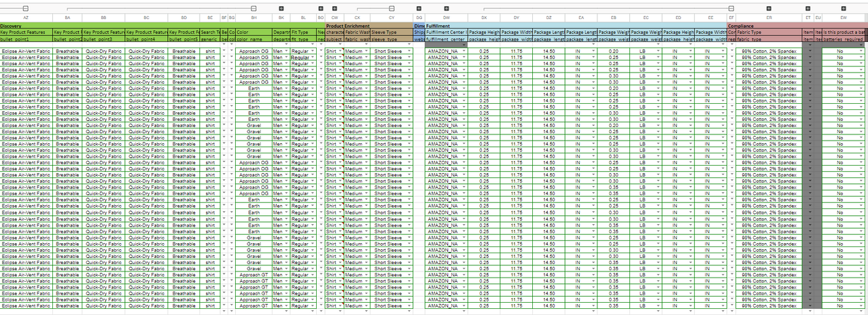Select the batteries_required header cell
868x315 pixels.
tap(844, 40)
